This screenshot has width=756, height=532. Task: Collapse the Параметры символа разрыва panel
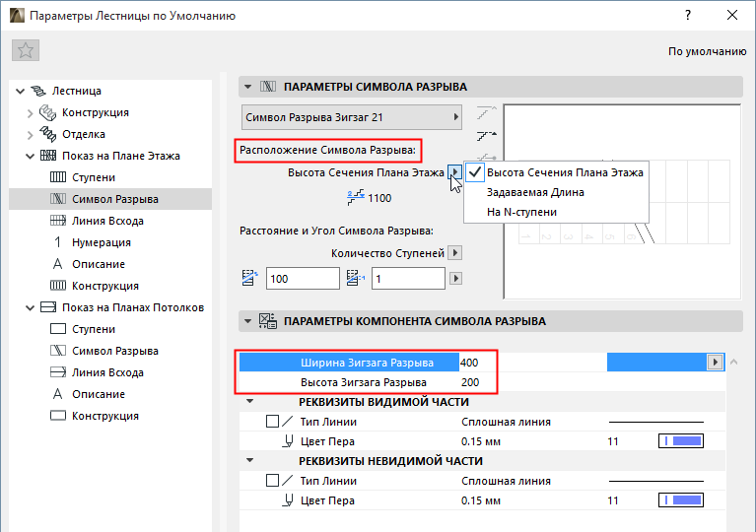point(247,86)
